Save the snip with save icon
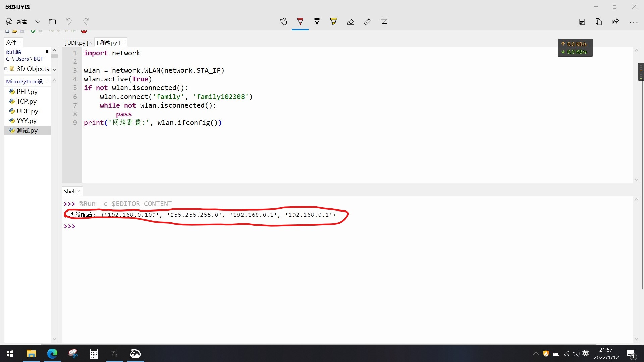The image size is (644, 362). pyautogui.click(x=582, y=22)
